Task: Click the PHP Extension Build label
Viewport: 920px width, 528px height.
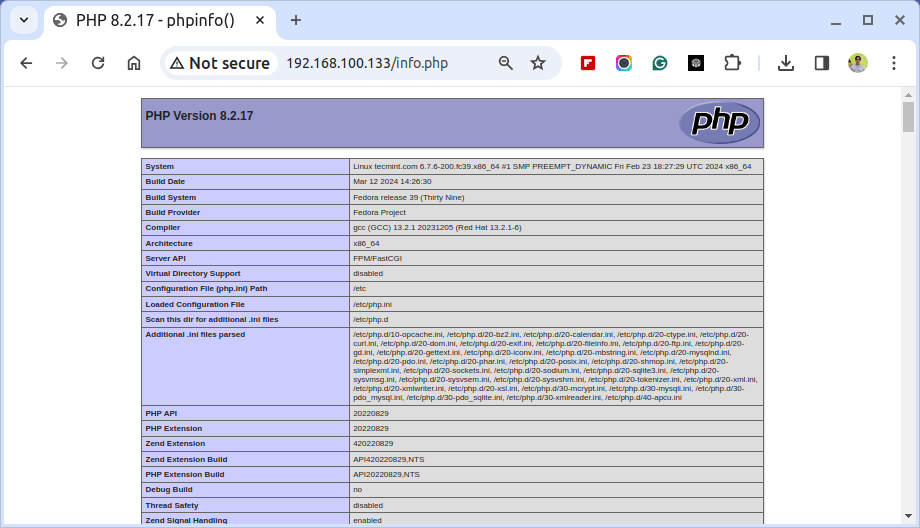Action: click(185, 475)
